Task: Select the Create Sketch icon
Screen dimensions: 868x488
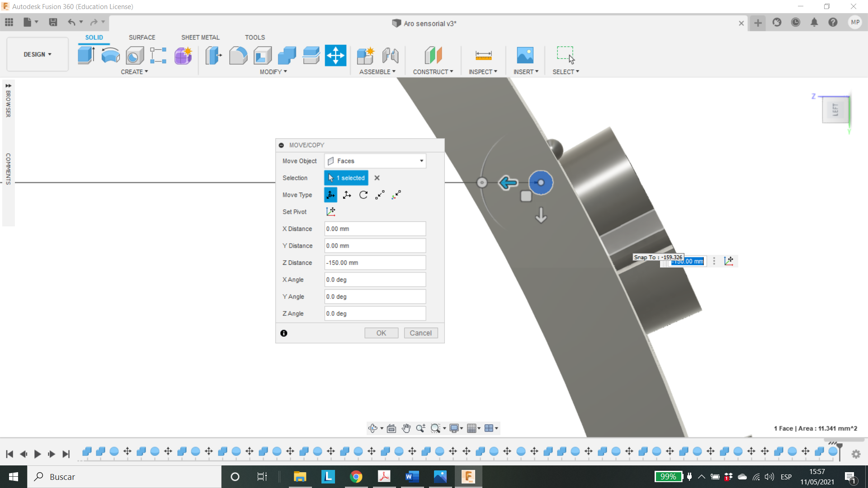Action: [x=158, y=56]
